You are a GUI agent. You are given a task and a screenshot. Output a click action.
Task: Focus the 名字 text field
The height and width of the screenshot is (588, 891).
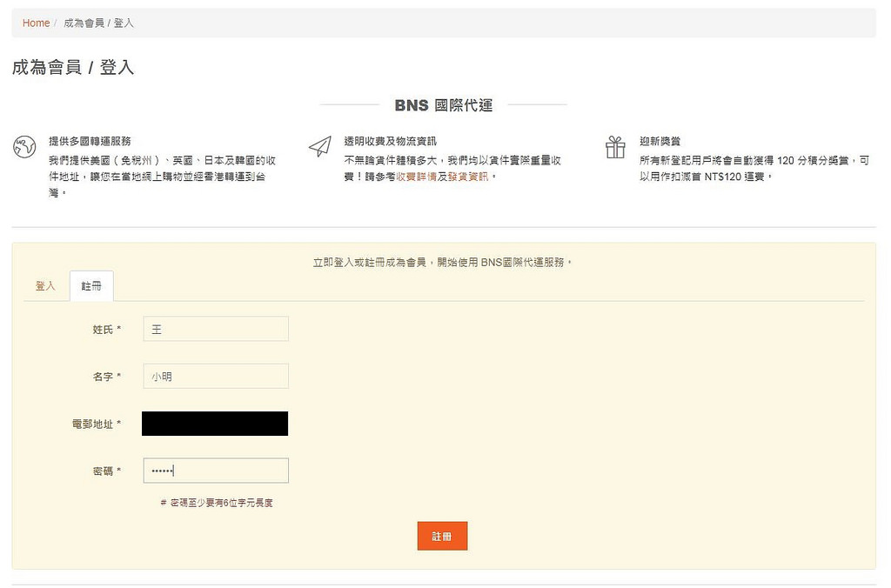click(x=215, y=377)
